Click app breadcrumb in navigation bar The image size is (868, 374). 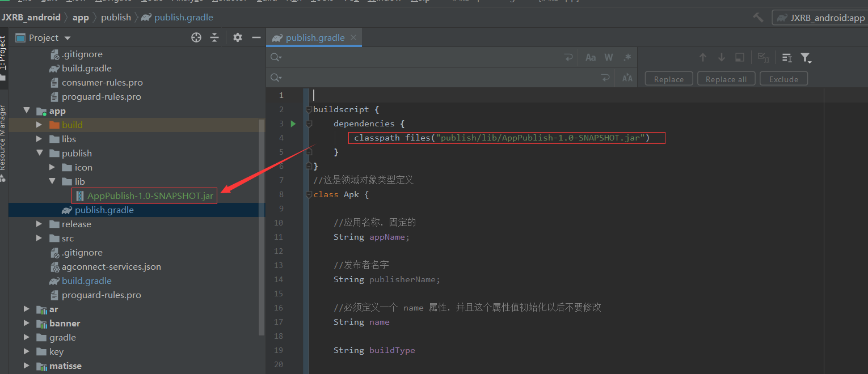pos(81,17)
